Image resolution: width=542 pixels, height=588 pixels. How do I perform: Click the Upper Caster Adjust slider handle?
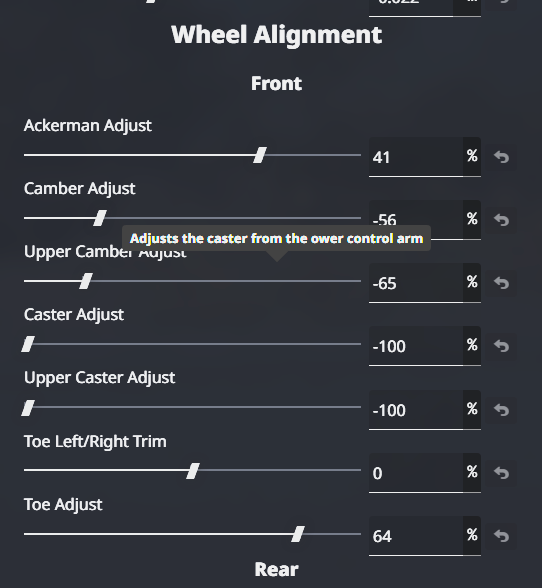click(x=28, y=408)
